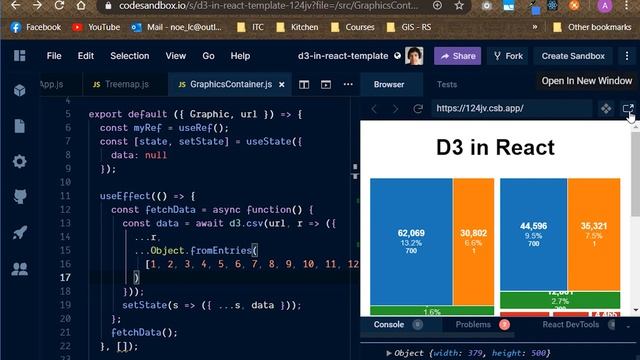Go back in the preview browser

tap(374, 109)
